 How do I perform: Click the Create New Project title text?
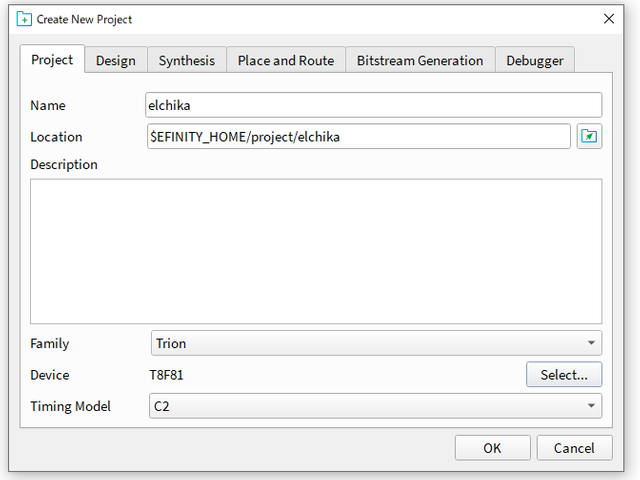[x=84, y=19]
